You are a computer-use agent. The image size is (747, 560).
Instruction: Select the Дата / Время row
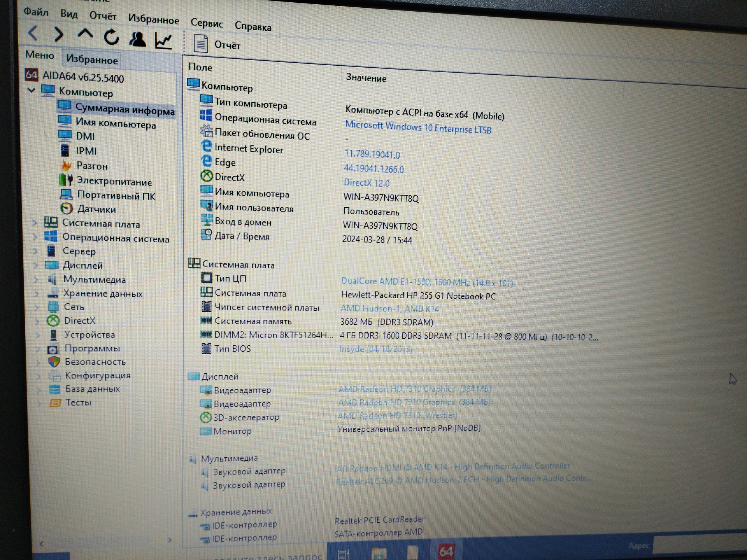pos(306,237)
